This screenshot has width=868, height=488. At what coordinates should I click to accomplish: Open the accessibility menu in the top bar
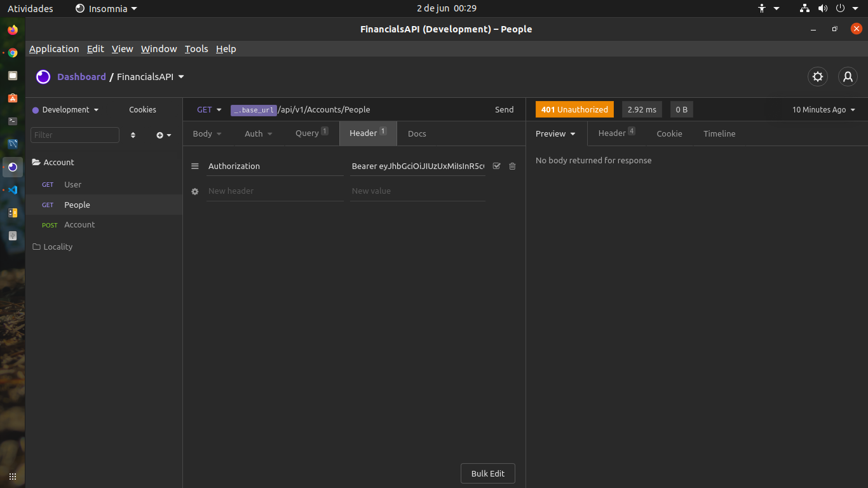coord(768,8)
